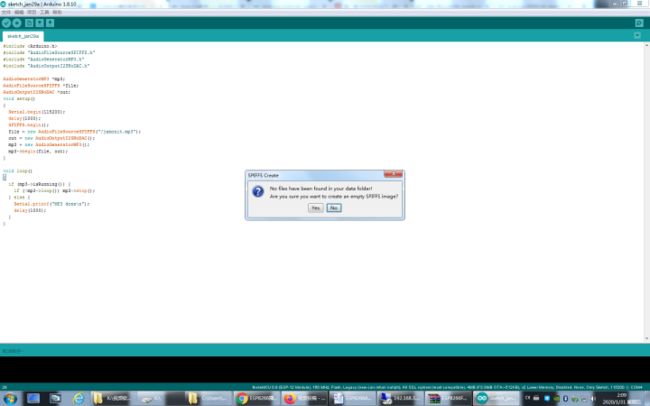Click the mp3->begin(file, out) line
The width and height of the screenshot is (650, 406).
(x=38, y=151)
